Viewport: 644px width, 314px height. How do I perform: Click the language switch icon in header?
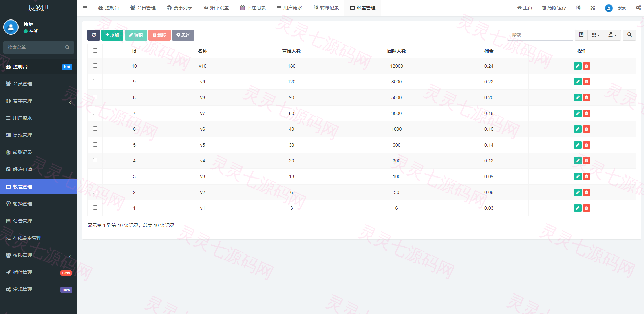(578, 8)
